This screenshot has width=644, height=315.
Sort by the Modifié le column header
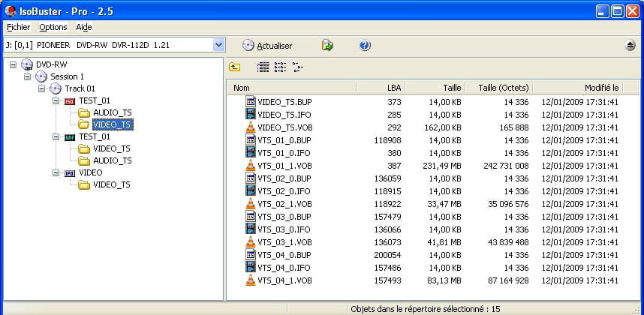coord(578,88)
